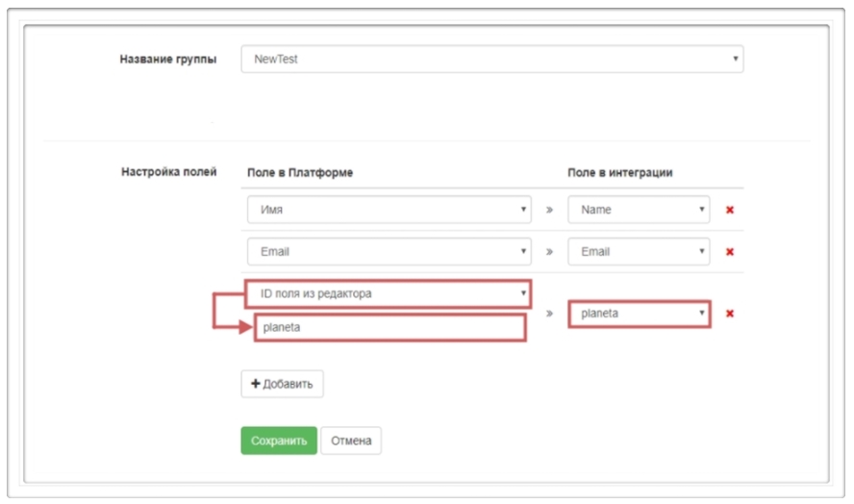Expand the Имя platform field dropdown

pyautogui.click(x=389, y=210)
